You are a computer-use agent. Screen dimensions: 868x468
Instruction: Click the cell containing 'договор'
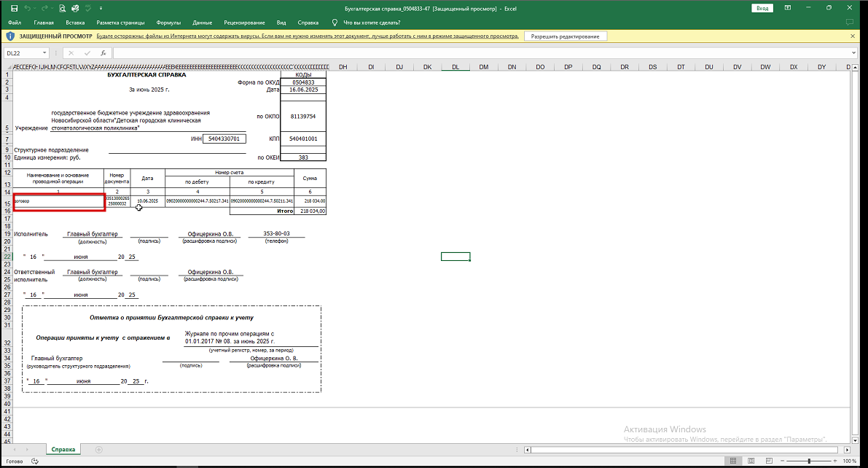tap(58, 202)
